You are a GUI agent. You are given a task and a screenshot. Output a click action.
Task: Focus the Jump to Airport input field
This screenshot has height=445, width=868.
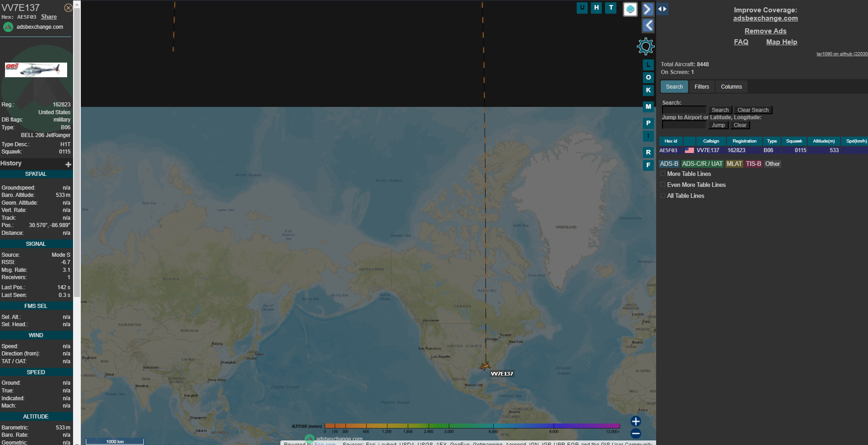[x=684, y=125]
